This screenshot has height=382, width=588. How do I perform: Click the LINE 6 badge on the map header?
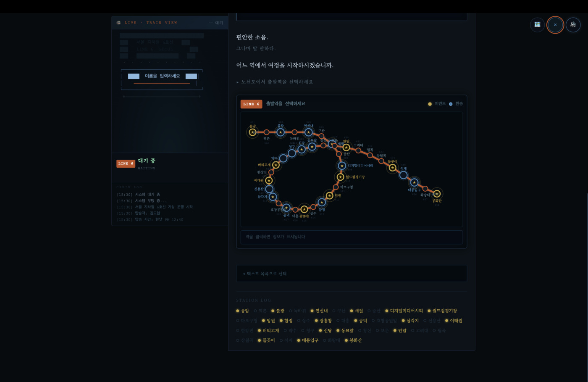point(251,104)
